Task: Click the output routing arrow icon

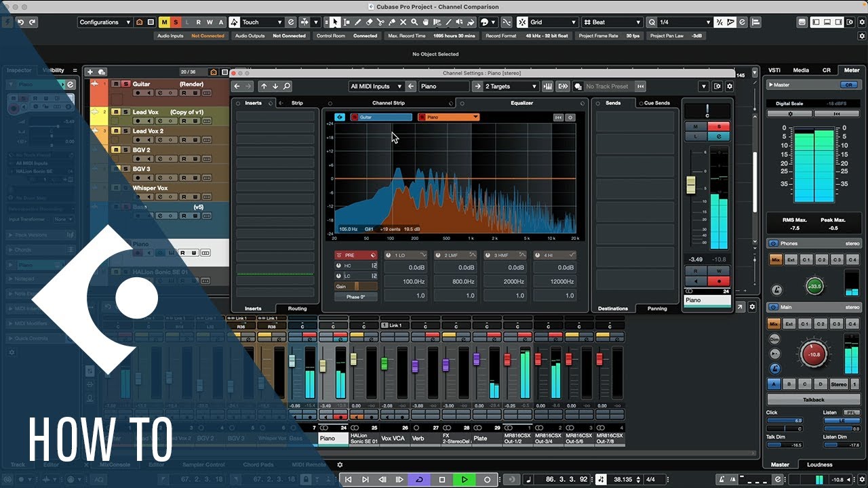Action: click(x=563, y=86)
